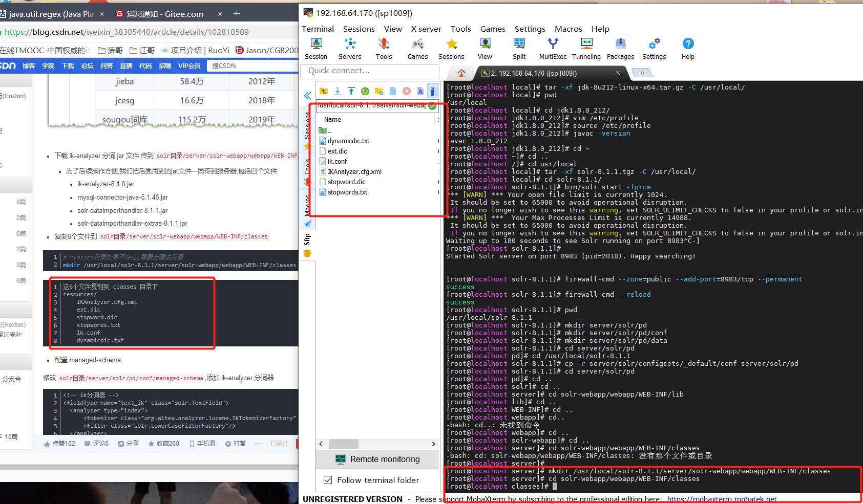Click the last blue SFTP toolbar icon
Viewport: 863px width, 504px height.
[433, 91]
